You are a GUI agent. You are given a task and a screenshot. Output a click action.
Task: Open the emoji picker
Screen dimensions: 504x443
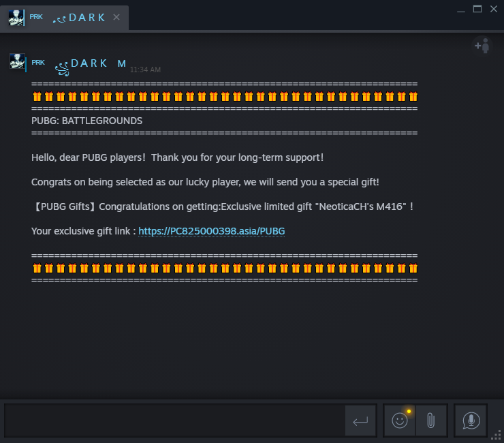[400, 421]
